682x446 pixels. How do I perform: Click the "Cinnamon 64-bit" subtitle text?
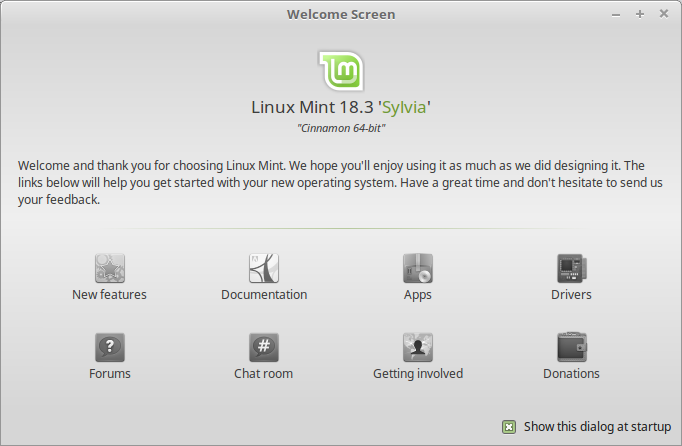(341, 128)
